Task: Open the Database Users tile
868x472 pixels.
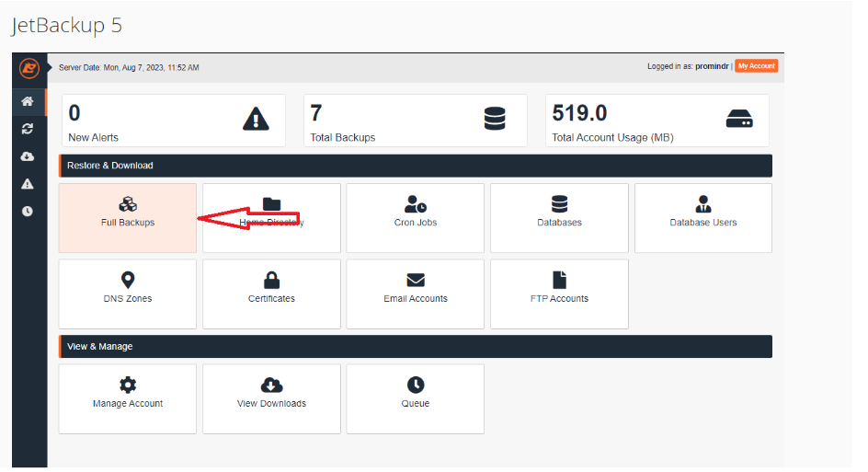Action: (703, 218)
